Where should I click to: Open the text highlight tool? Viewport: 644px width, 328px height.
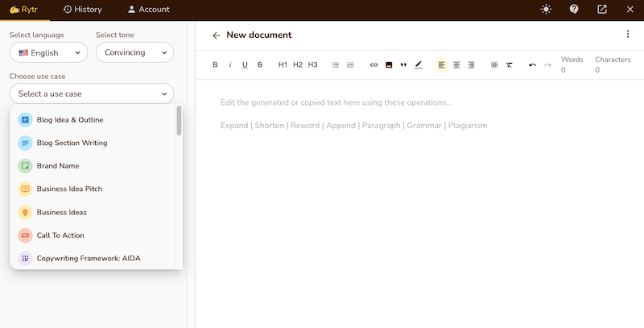(x=418, y=65)
